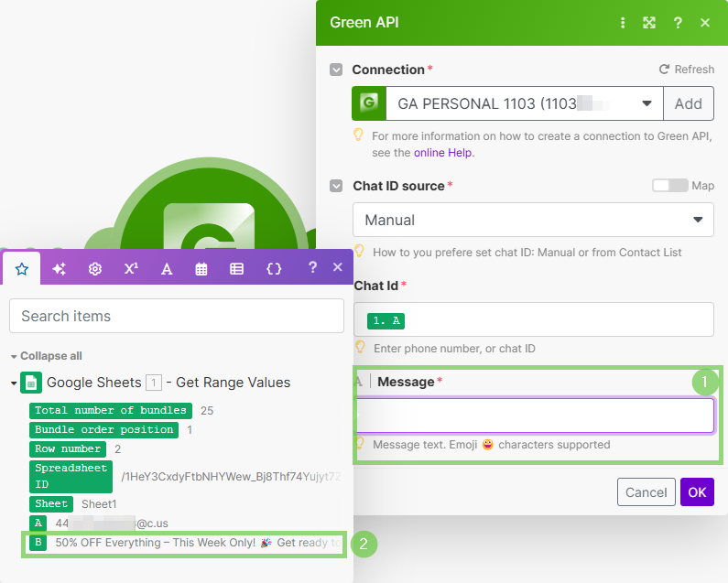Open the date and time calendar tab
728x583 pixels.
coord(201,268)
